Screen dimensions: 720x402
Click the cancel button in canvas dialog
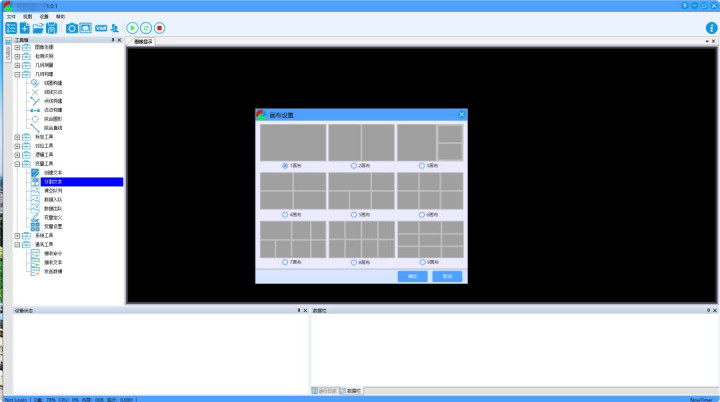pyautogui.click(x=447, y=276)
